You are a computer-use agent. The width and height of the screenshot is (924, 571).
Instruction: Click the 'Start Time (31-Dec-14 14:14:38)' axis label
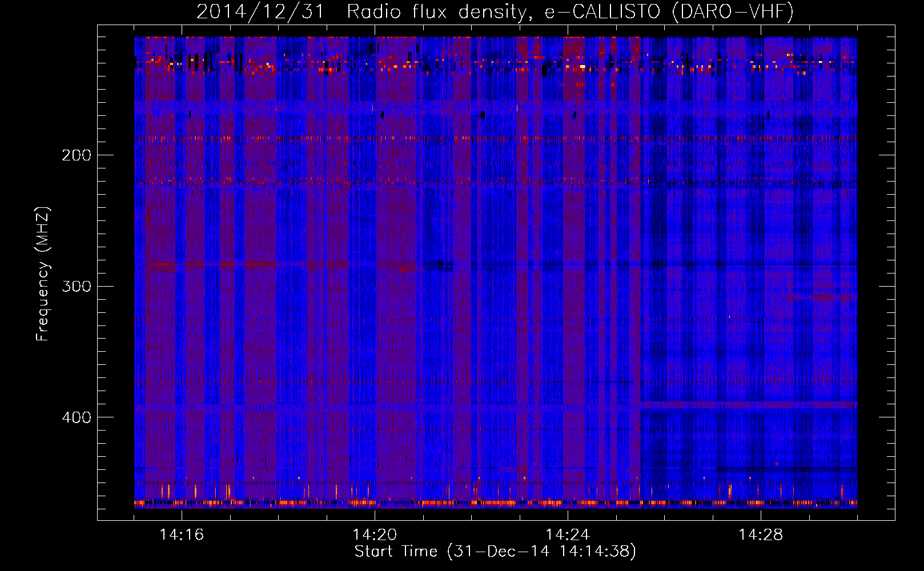[495, 552]
